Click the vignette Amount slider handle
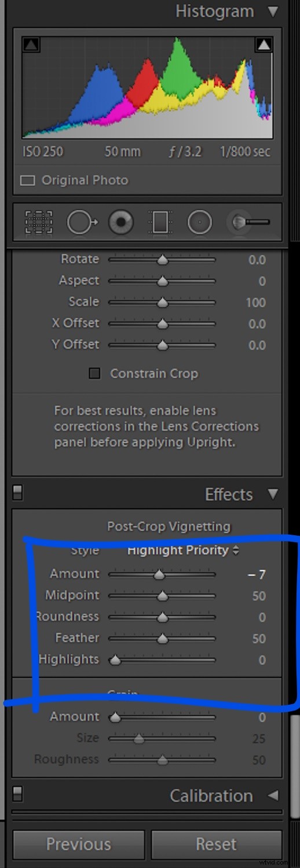 (x=159, y=575)
